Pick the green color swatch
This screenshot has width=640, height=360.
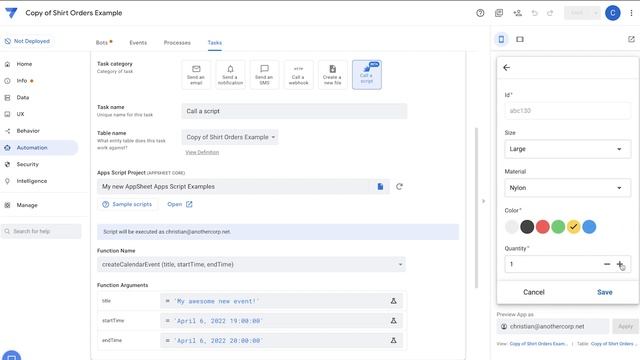click(x=558, y=227)
